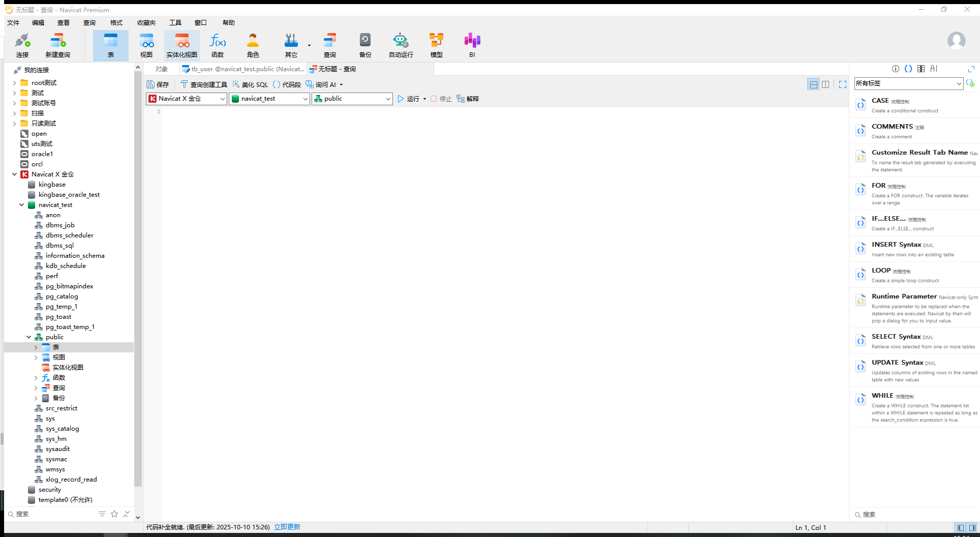Open the 模型 model icon
Screen dimensions: 980x537
(436, 45)
